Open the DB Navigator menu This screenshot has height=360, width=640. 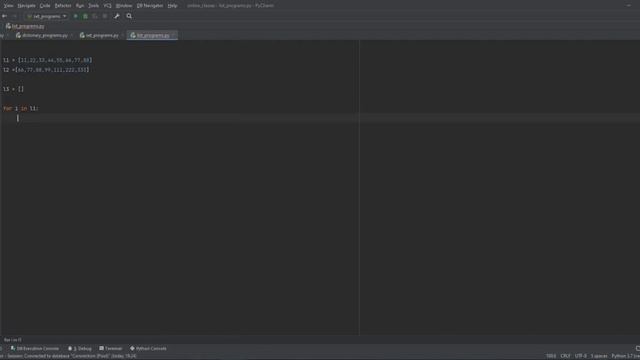pyautogui.click(x=150, y=6)
